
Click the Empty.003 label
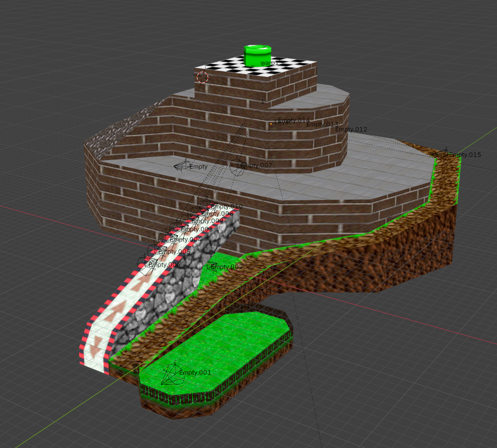pyautogui.click(x=197, y=229)
